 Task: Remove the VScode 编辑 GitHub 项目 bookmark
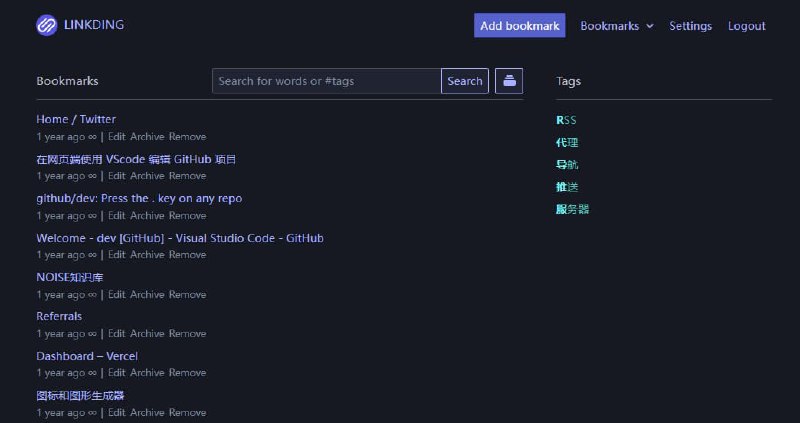point(188,176)
